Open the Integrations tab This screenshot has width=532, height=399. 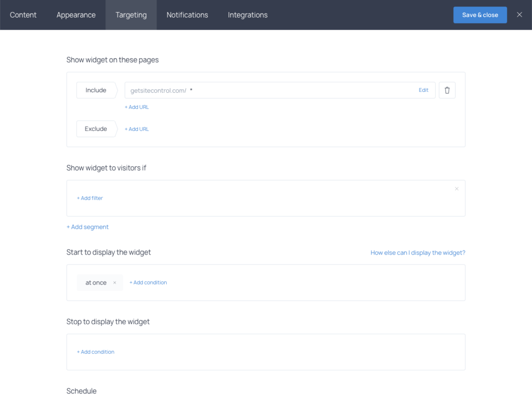click(x=247, y=15)
